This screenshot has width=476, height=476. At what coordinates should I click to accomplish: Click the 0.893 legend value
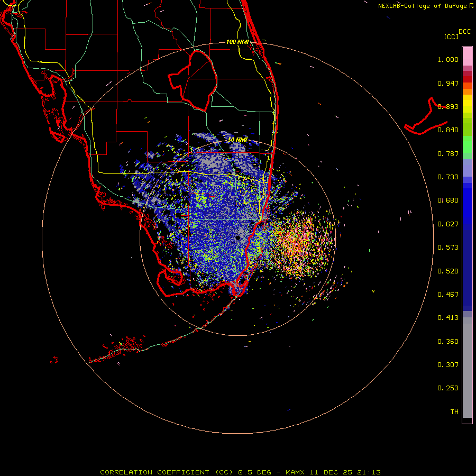(448, 106)
